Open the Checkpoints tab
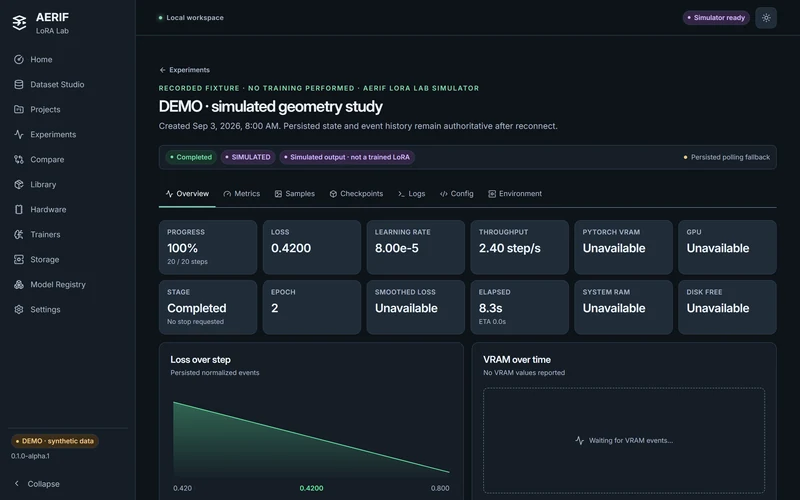 [356, 194]
